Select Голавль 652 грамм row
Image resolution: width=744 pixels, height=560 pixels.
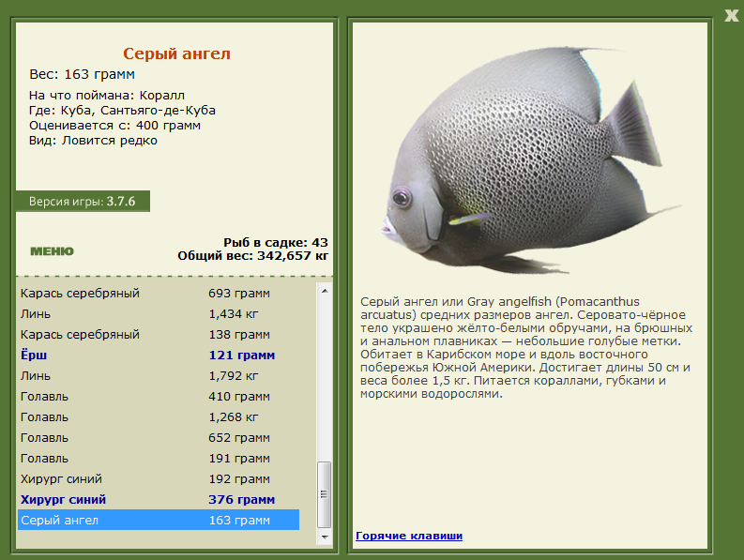point(159,437)
